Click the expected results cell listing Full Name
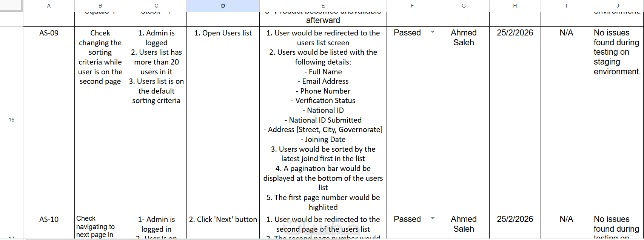The height and width of the screenshot is (240, 644). click(323, 120)
